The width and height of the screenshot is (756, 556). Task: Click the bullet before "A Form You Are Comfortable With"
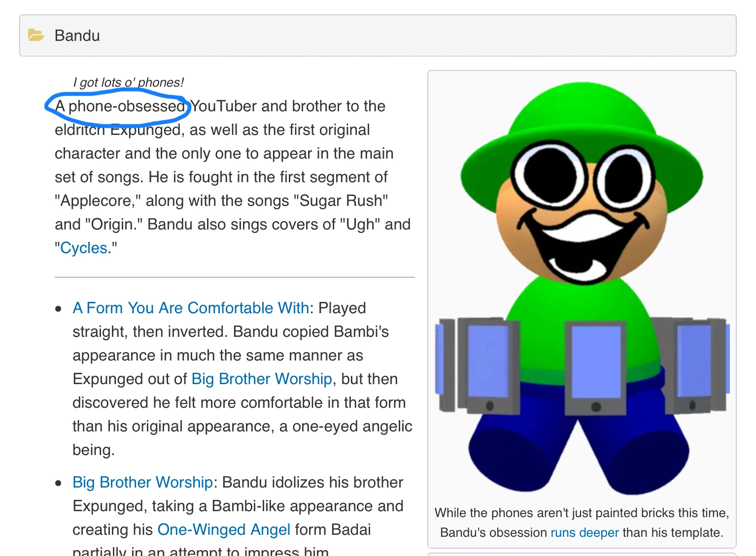tap(59, 309)
